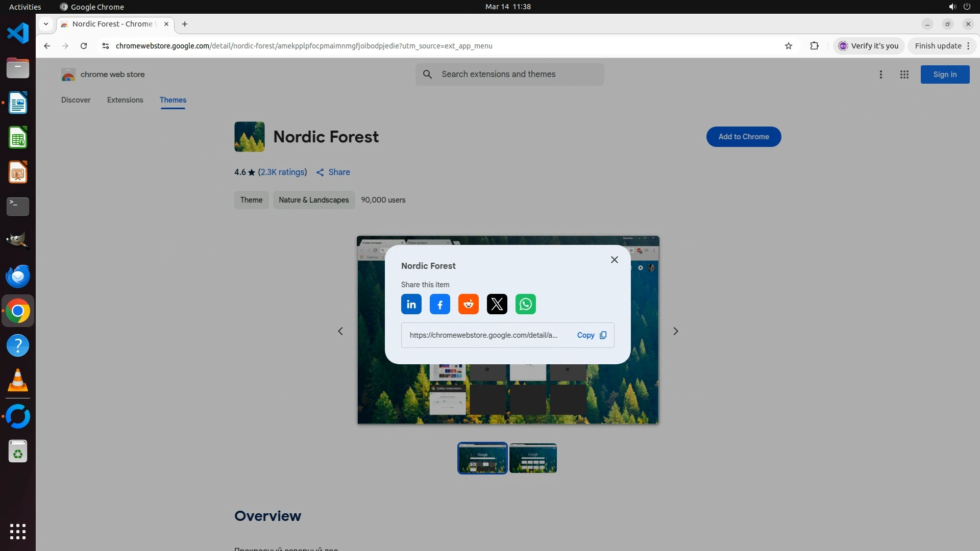980x551 pixels.
Task: Open the Extensions puzzle icon
Action: [x=814, y=46]
